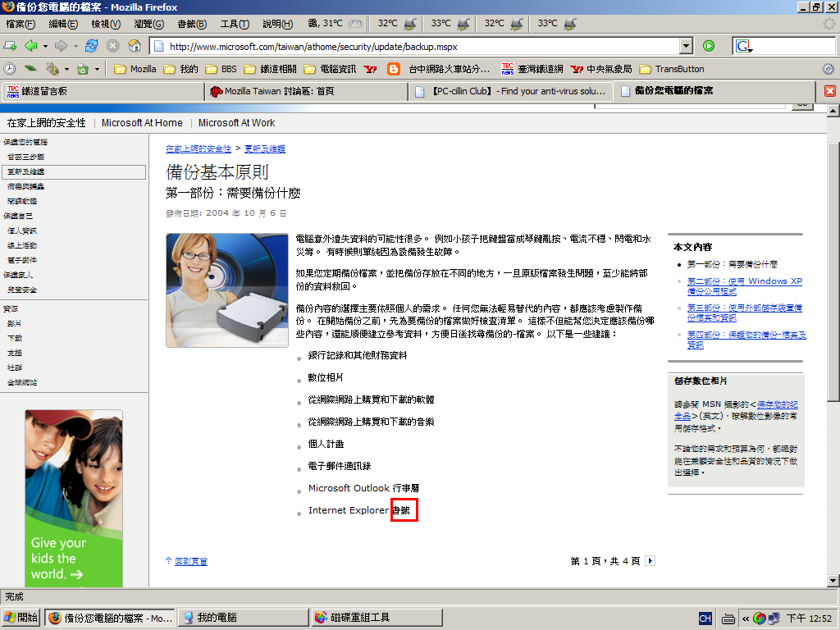The image size is (840, 630).
Task: Open the 工具(T) menu
Action: click(x=235, y=24)
